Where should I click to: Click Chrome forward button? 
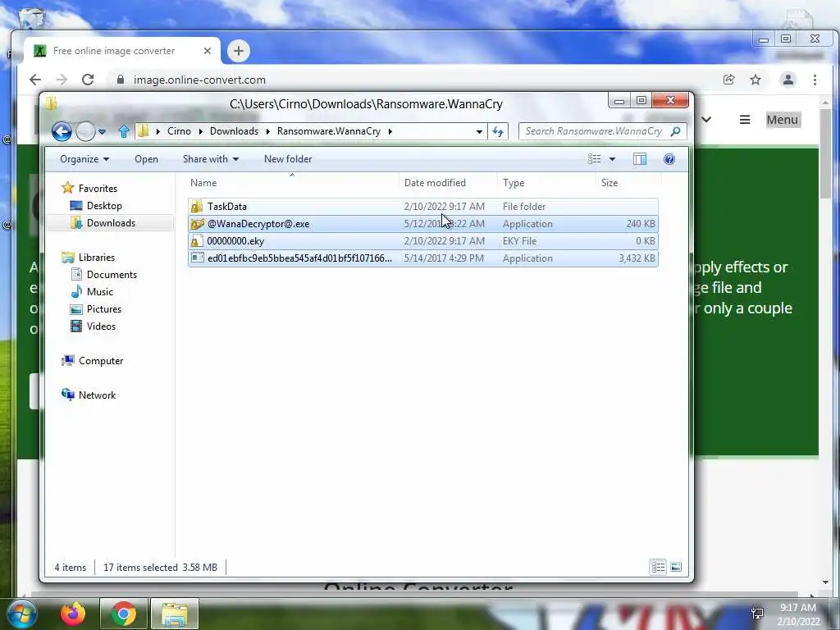coord(62,80)
